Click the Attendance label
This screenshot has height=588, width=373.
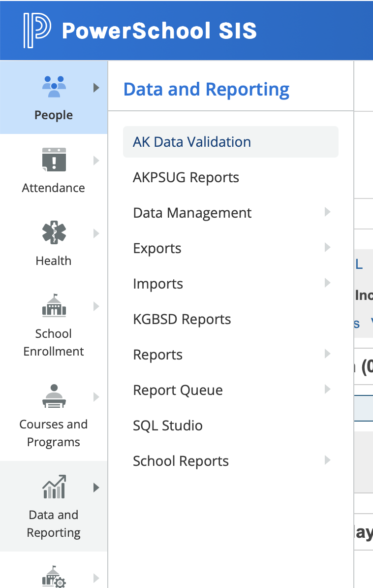click(54, 188)
